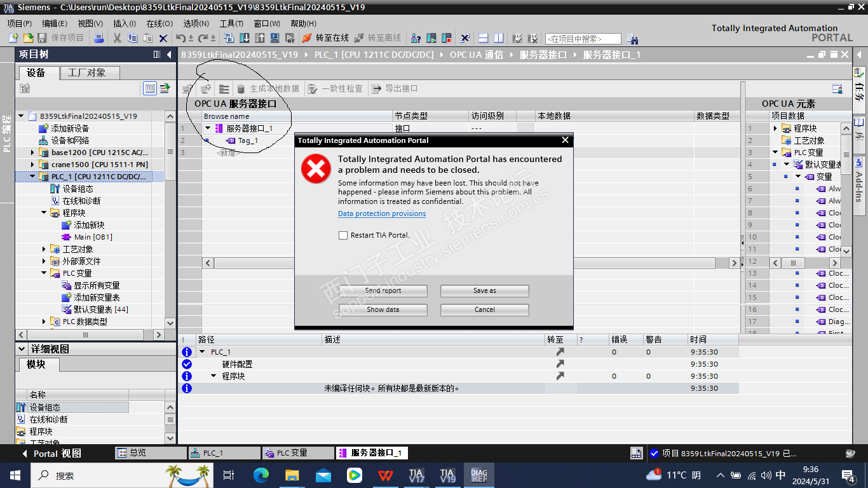Image resolution: width=868 pixels, height=488 pixels.
Task: Click the Copy toolbar icon
Action: 132,38
